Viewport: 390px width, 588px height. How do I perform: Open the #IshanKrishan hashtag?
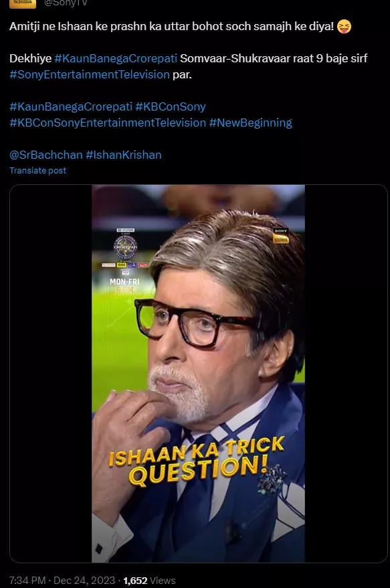(124, 155)
